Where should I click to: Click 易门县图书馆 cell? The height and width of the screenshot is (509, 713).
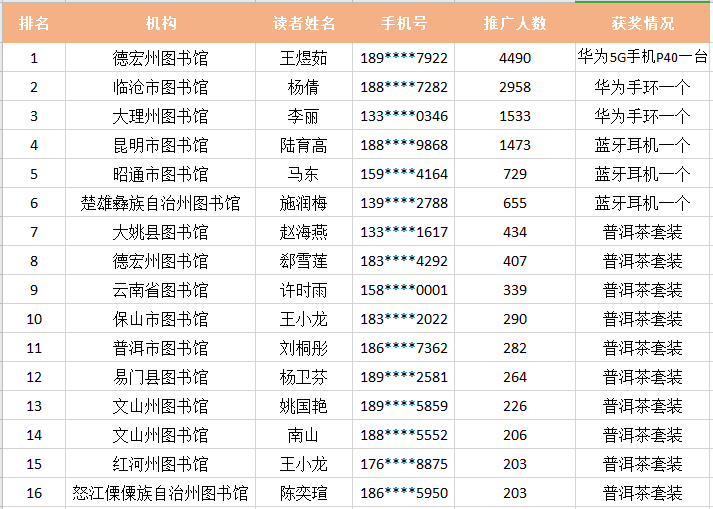pos(161,377)
